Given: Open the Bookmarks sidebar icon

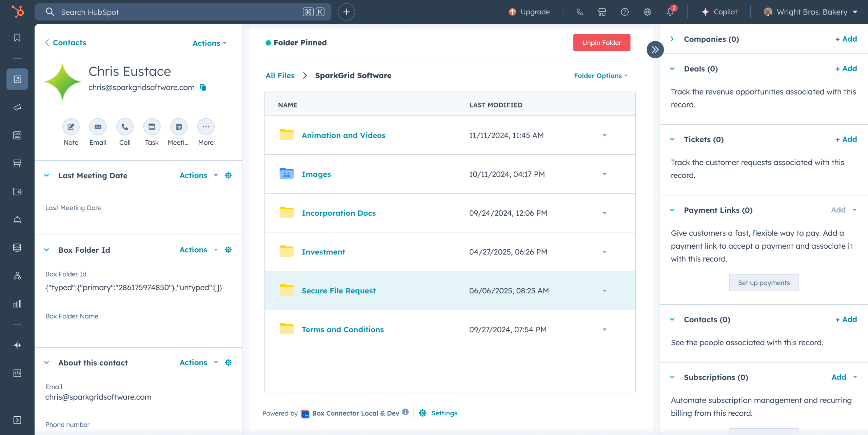Looking at the screenshot, I should click(x=17, y=38).
